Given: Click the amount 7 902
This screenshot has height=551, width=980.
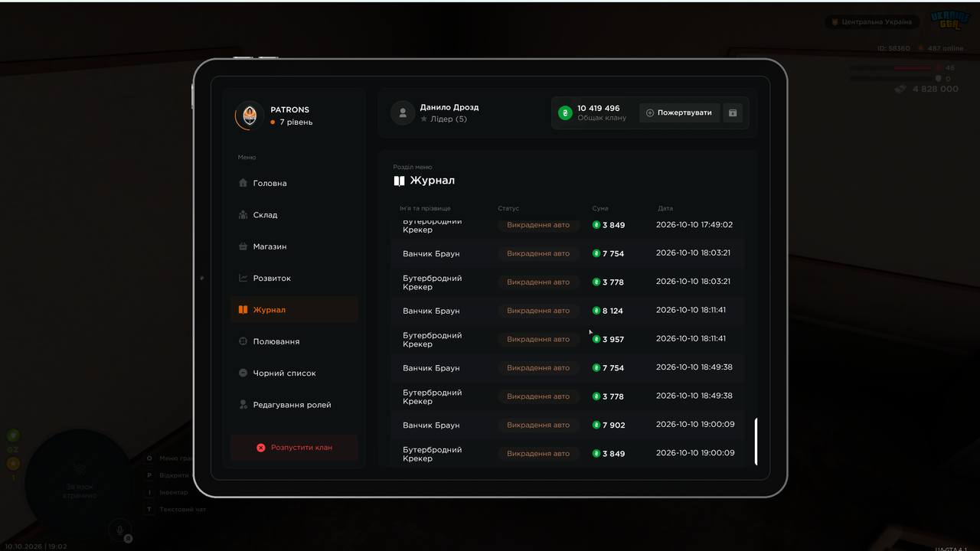Looking at the screenshot, I should click(613, 425).
